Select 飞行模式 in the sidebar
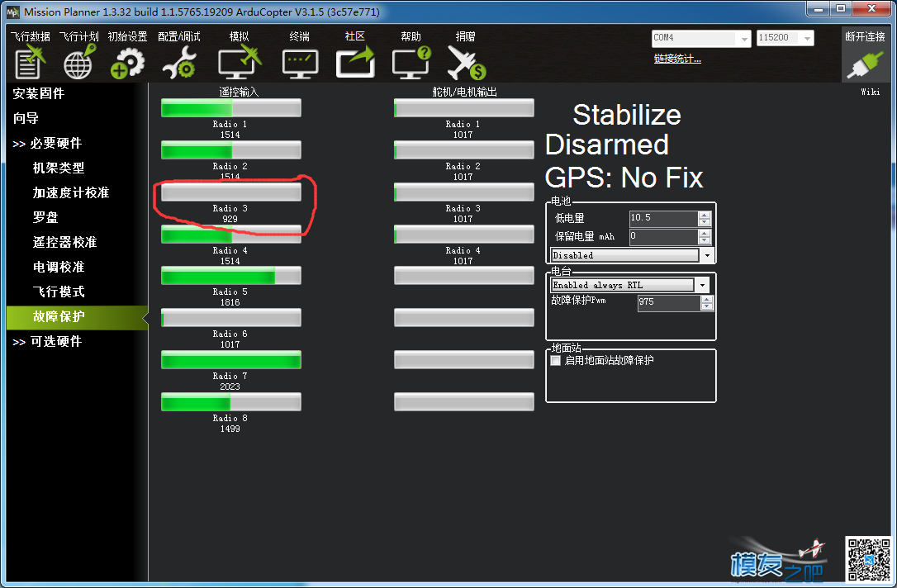The height and width of the screenshot is (588, 897). click(59, 292)
